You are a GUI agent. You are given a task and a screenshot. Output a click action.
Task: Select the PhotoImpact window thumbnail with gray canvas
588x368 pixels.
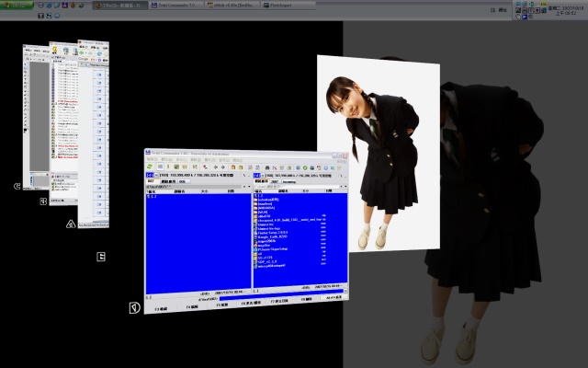pos(37,117)
